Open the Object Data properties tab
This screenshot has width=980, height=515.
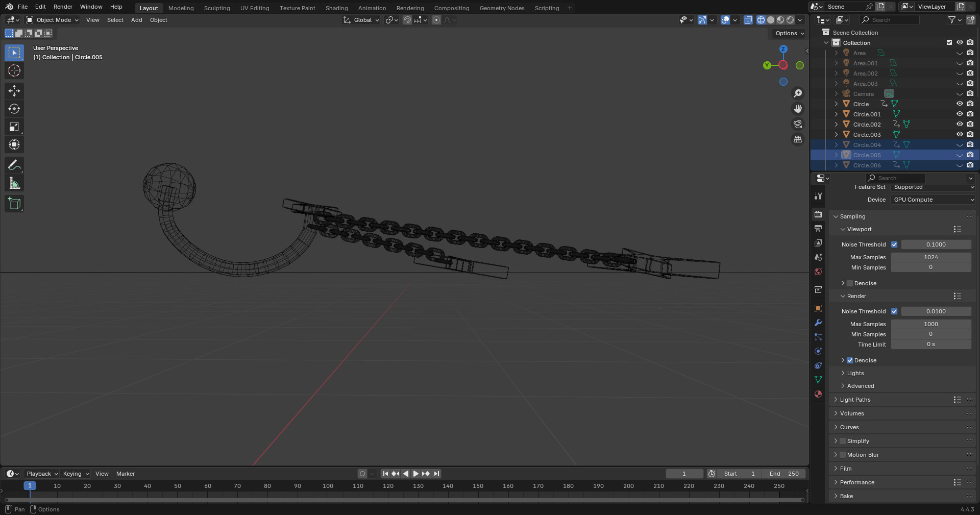(818, 380)
